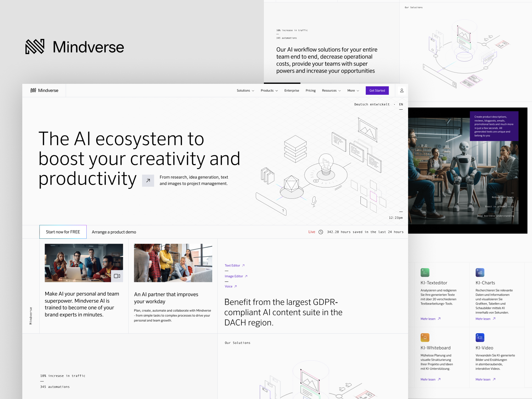This screenshot has width=532, height=399.
Task: Open the KI-Video blue camera icon
Action: point(480,337)
